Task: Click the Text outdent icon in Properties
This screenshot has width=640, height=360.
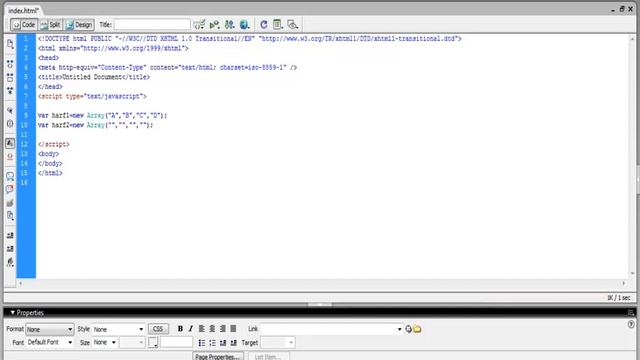Action: [x=223, y=343]
